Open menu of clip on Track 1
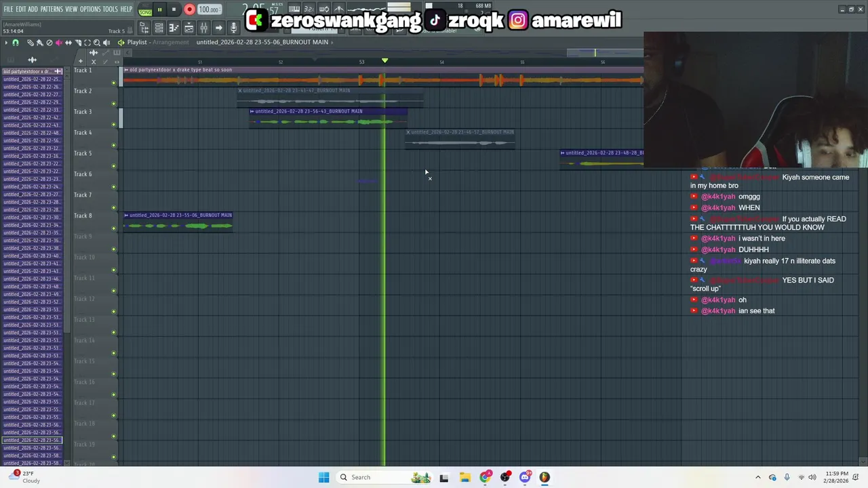This screenshot has height=488, width=868. coord(126,70)
